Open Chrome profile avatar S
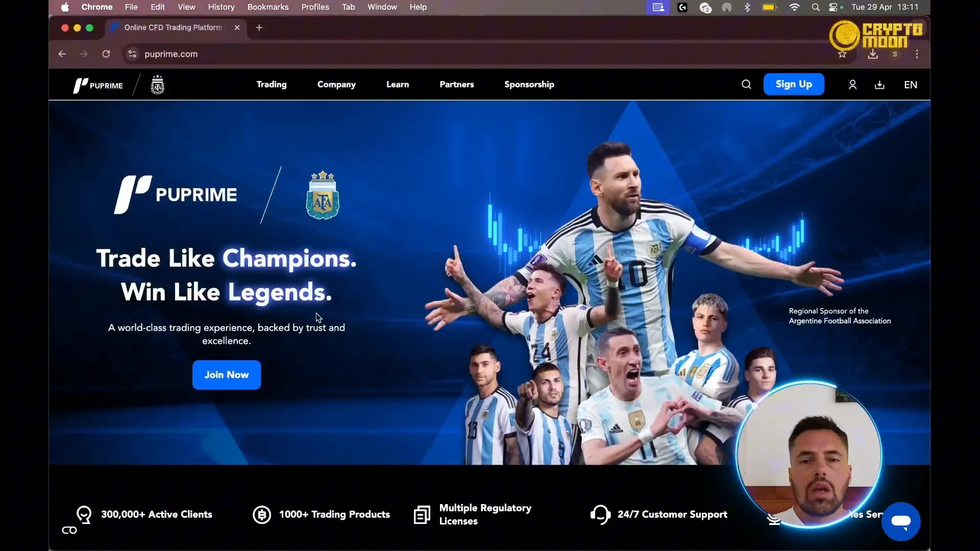This screenshot has height=551, width=980. point(895,54)
